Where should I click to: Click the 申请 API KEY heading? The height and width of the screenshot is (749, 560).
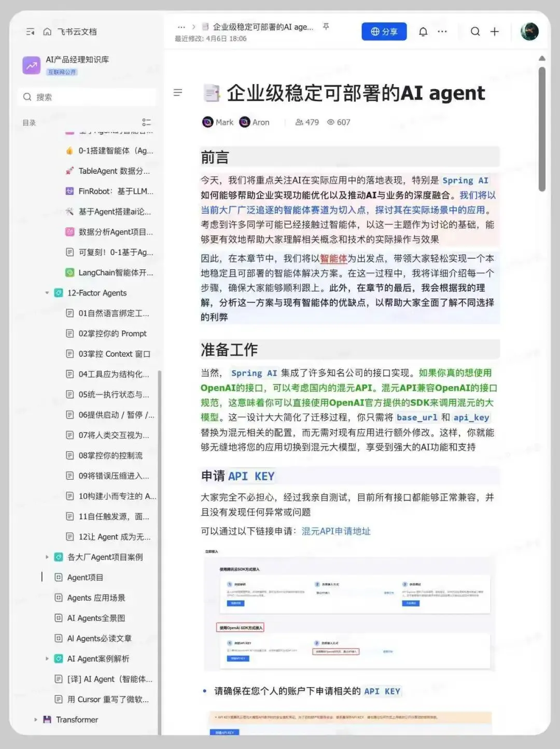[237, 476]
